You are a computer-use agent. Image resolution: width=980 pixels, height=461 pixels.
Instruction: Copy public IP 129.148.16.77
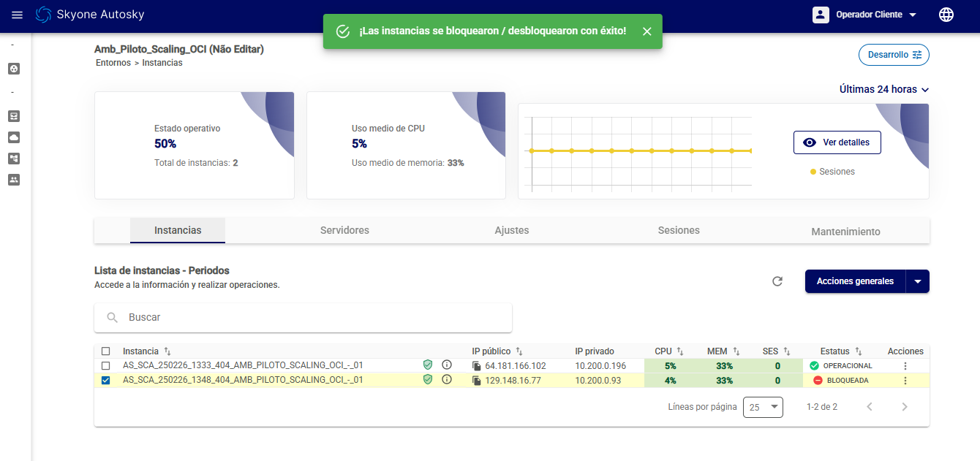pos(476,381)
